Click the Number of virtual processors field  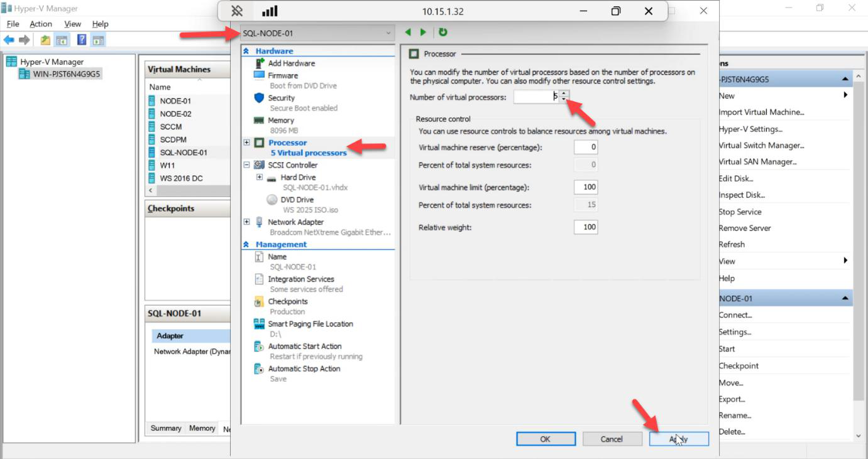pos(536,97)
